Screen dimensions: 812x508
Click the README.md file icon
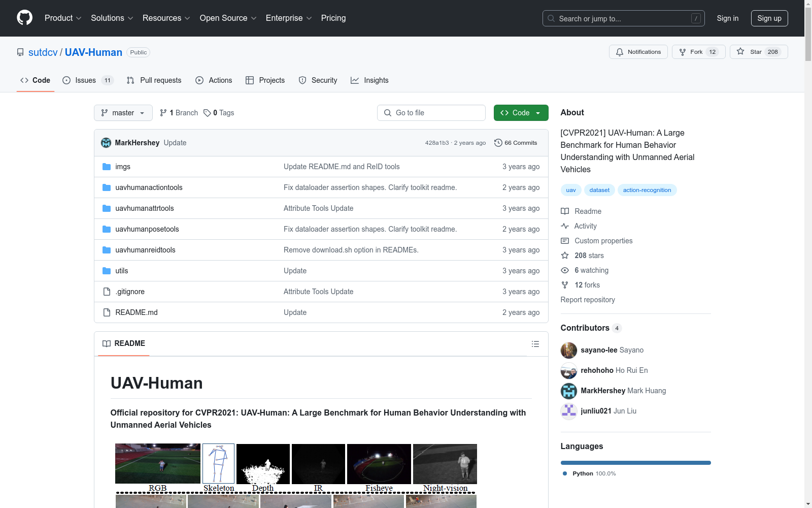(x=107, y=312)
